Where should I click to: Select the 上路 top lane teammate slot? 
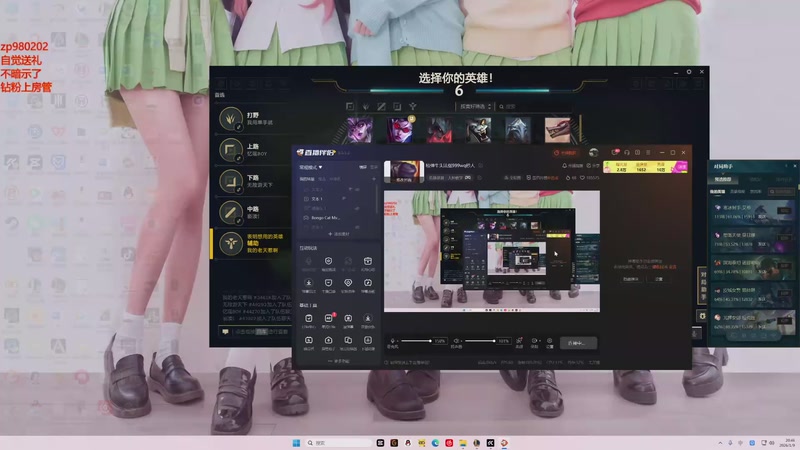[x=253, y=150]
